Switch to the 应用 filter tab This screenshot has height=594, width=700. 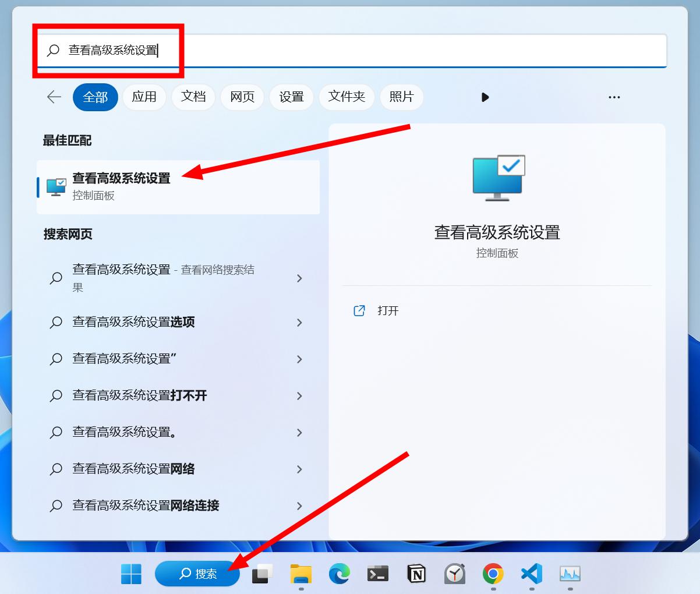(144, 97)
